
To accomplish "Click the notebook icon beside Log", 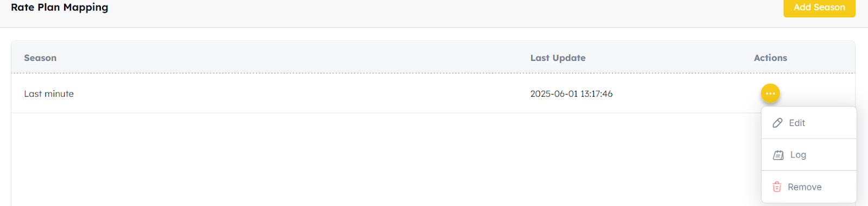I will tap(778, 155).
